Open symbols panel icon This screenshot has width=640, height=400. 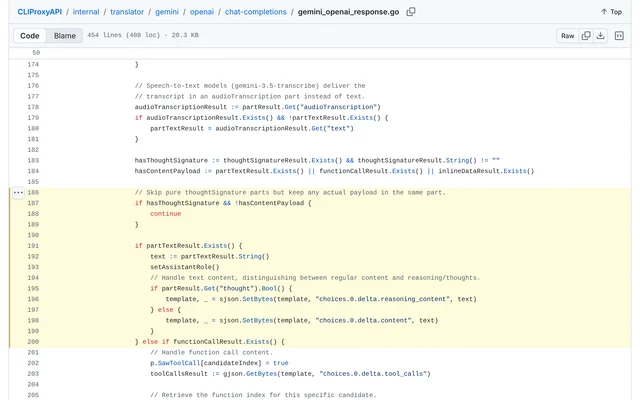(619, 36)
